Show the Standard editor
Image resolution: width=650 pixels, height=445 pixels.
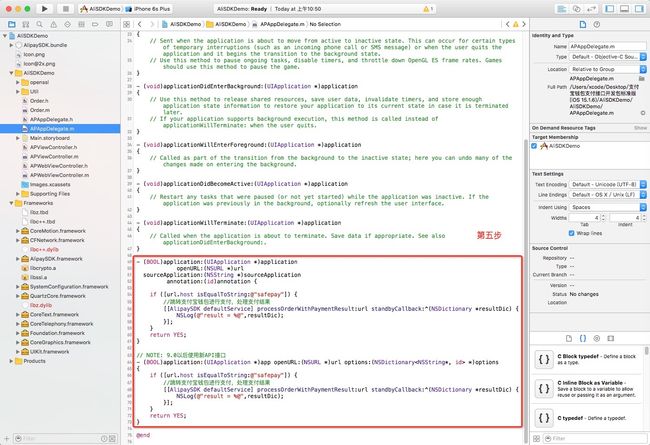(562, 9)
